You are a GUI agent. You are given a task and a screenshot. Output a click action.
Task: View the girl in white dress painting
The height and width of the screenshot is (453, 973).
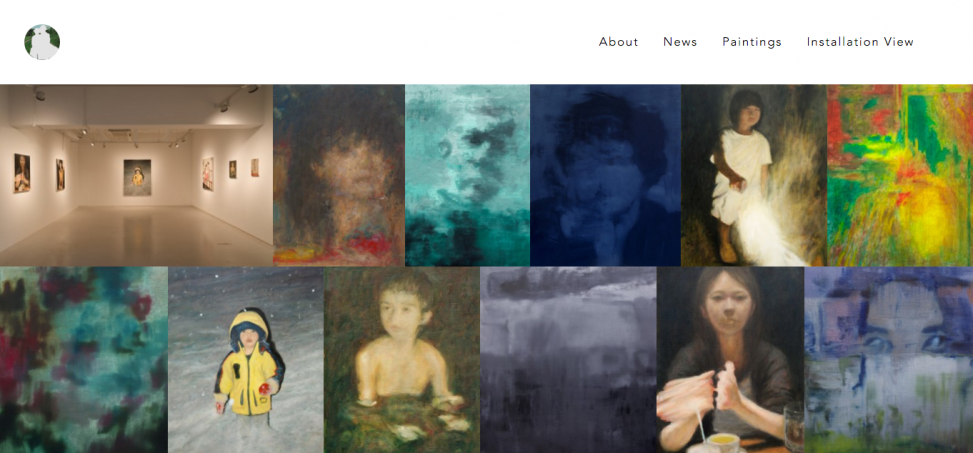coord(754,176)
